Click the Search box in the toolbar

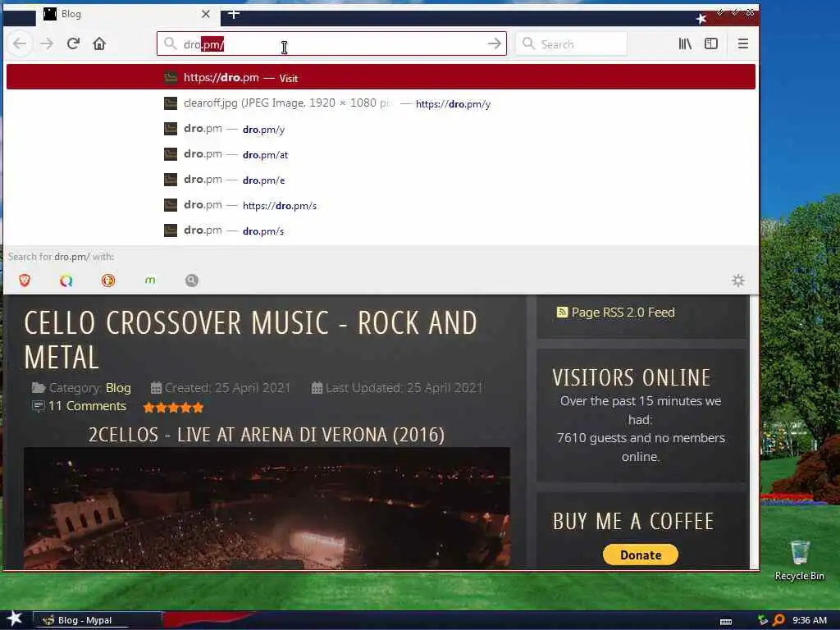tap(572, 44)
